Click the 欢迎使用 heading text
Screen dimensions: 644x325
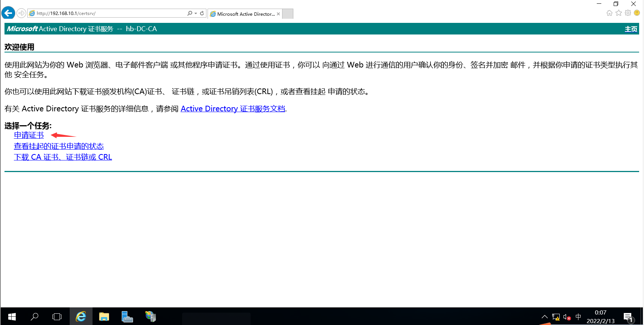[19, 47]
